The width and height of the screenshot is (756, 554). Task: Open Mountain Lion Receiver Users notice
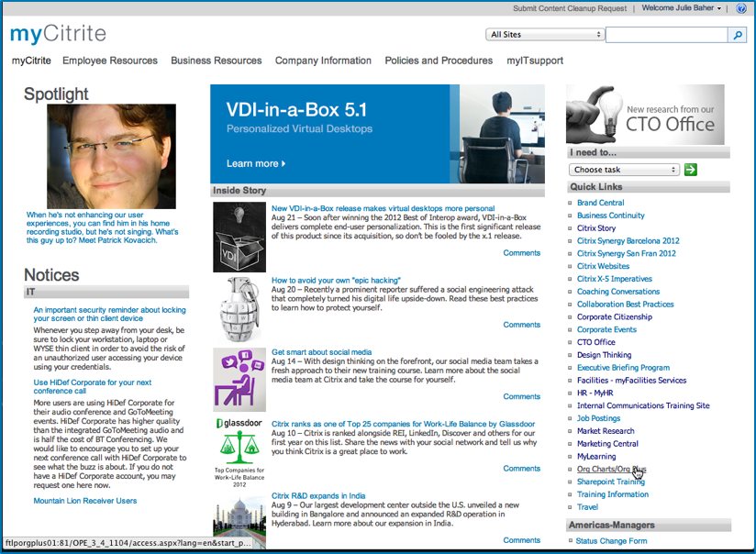[85, 501]
